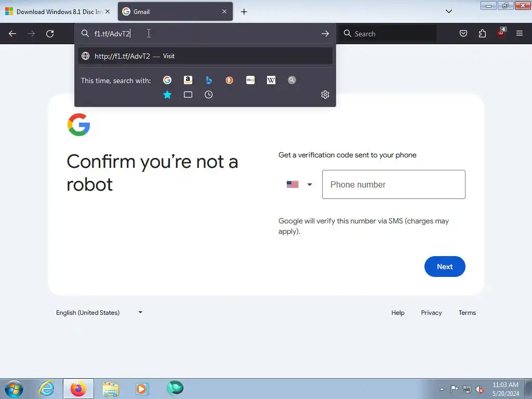Image resolution: width=532 pixels, height=399 pixels.
Task: Open the network tray icon
Action: point(467,389)
